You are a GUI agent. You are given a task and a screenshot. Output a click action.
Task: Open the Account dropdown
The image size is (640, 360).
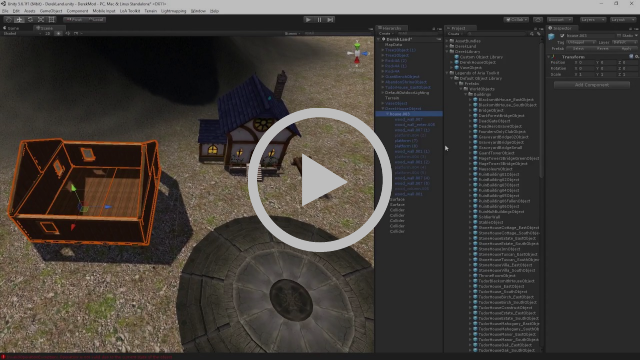pos(559,19)
